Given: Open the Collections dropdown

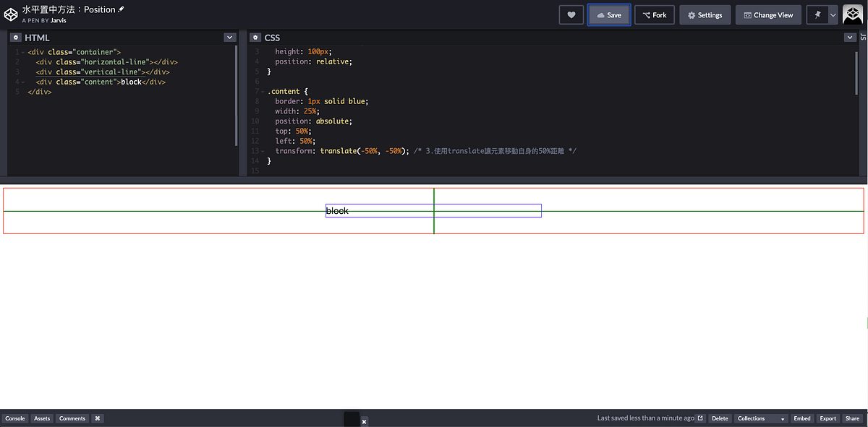Looking at the screenshot, I should pos(761,418).
